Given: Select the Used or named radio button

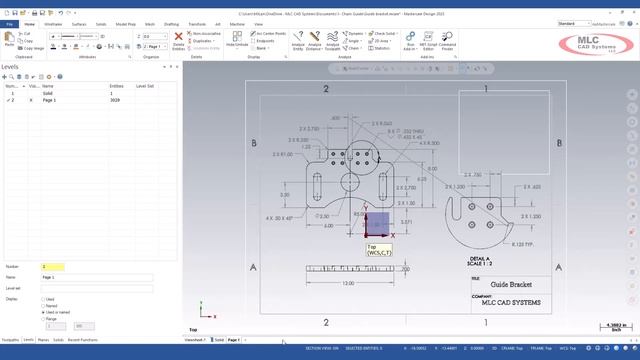Looking at the screenshot, I should click(43, 312).
